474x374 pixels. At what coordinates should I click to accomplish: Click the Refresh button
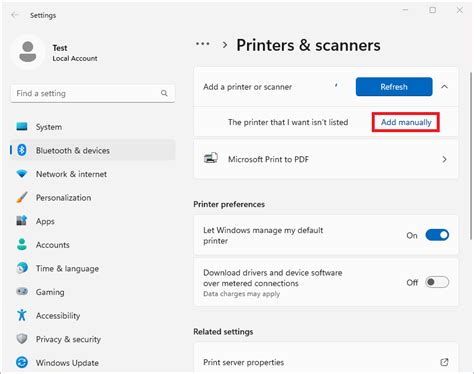(394, 87)
